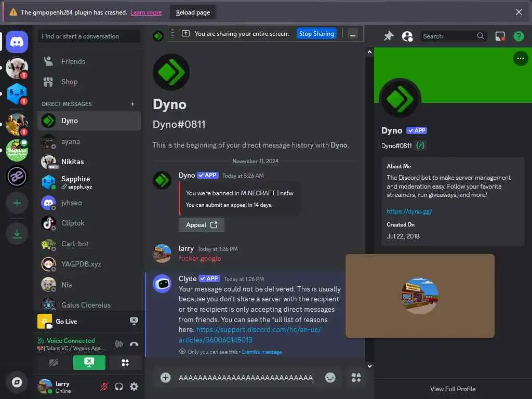The image size is (532, 399).
Task: Click the Add a Server plus icon
Action: tap(17, 203)
